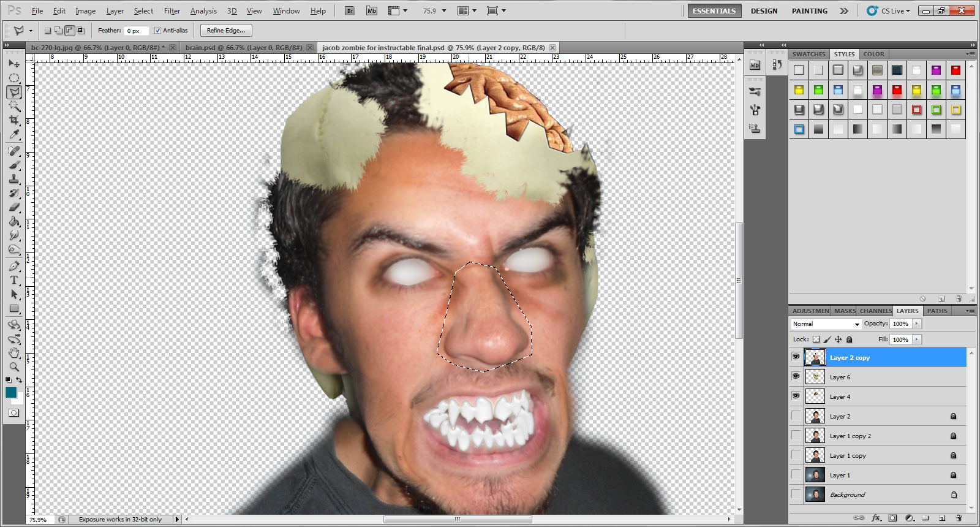Switch to the Painting workspace
Viewport: 980px width, 527px height.
click(x=809, y=11)
